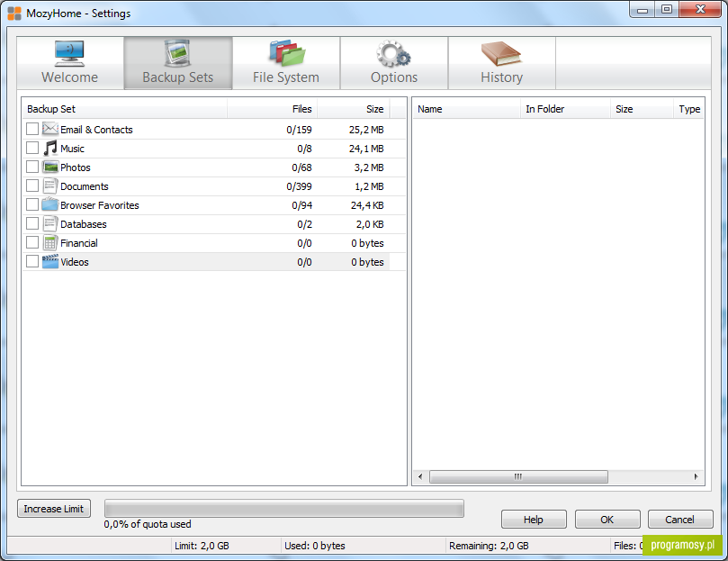This screenshot has width=728, height=561.
Task: Click the 24,4 KB size value
Action: (367, 205)
